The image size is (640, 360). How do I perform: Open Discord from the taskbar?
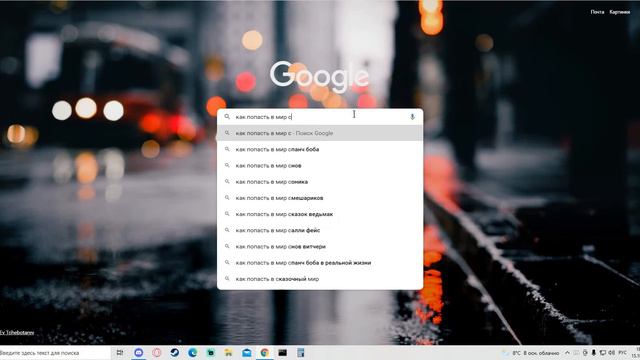click(x=139, y=353)
